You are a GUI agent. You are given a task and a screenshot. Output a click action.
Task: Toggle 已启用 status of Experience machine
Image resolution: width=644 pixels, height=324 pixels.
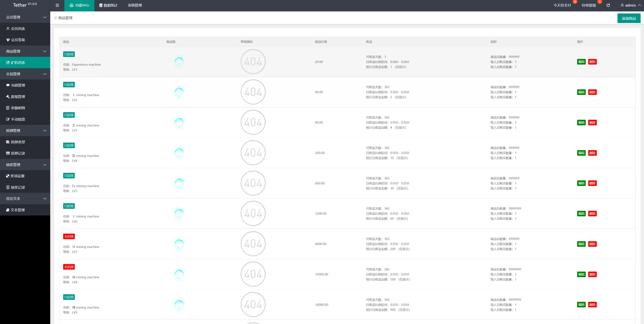coord(69,54)
